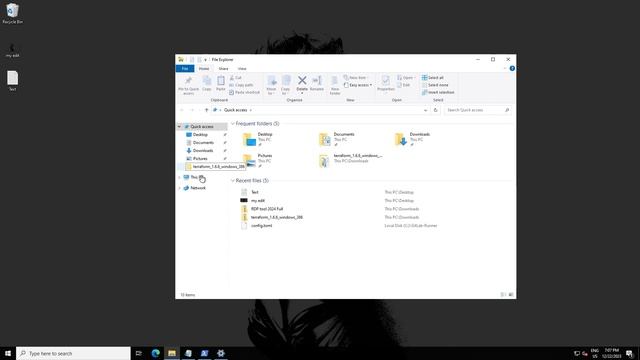Collapse the Recent files section
This screenshot has height=360, width=640.
coord(233,180)
